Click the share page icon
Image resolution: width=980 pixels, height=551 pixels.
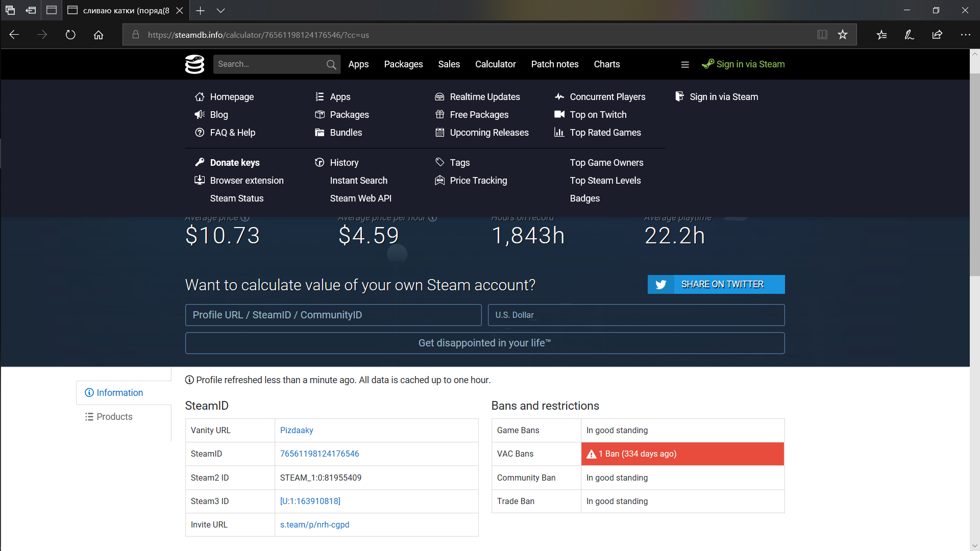click(x=937, y=35)
